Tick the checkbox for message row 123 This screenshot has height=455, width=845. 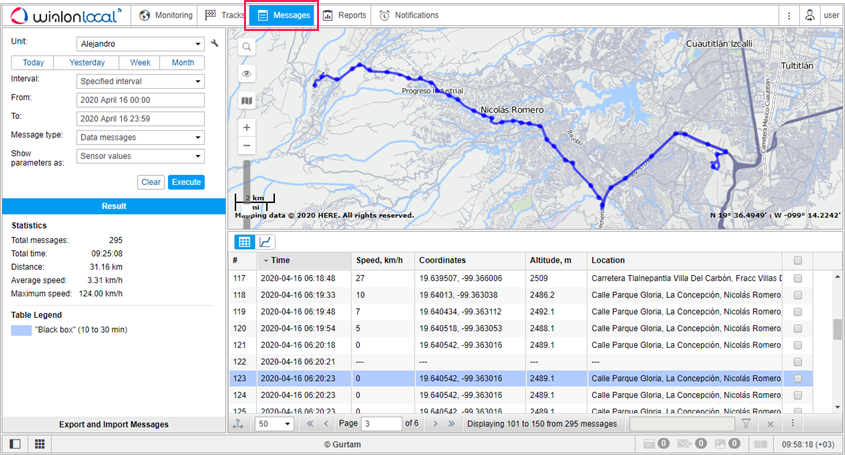coord(797,379)
